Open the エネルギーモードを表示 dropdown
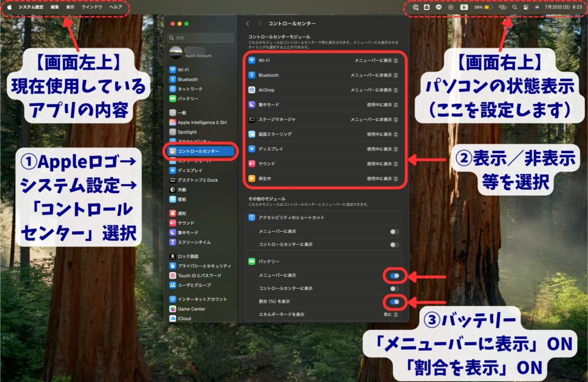 click(x=390, y=314)
